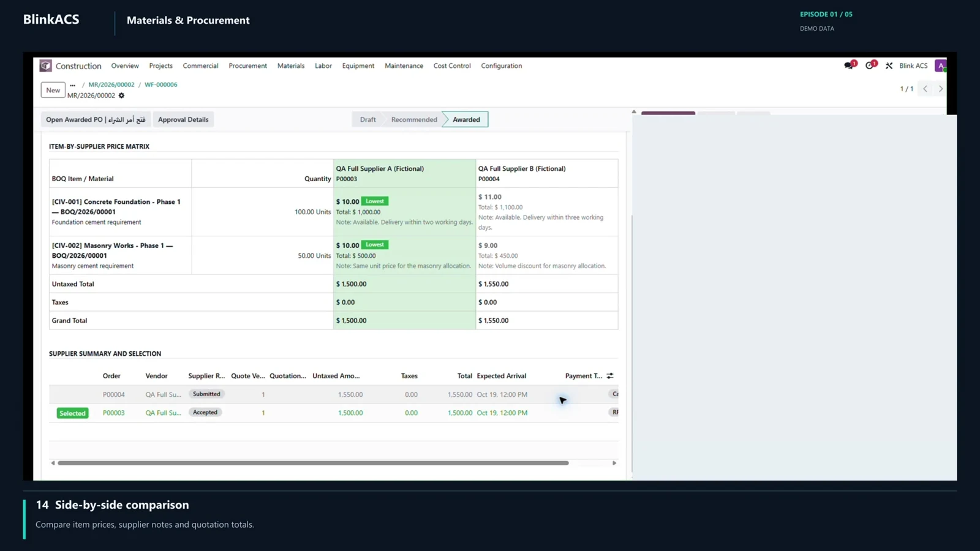980x551 pixels.
Task: Click Open Awarded PO button
Action: [x=96, y=119]
